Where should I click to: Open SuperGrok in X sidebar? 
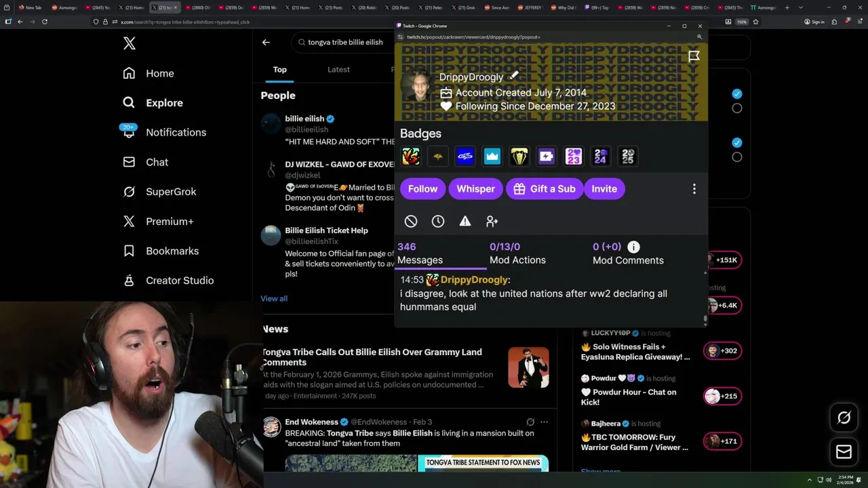point(159,192)
